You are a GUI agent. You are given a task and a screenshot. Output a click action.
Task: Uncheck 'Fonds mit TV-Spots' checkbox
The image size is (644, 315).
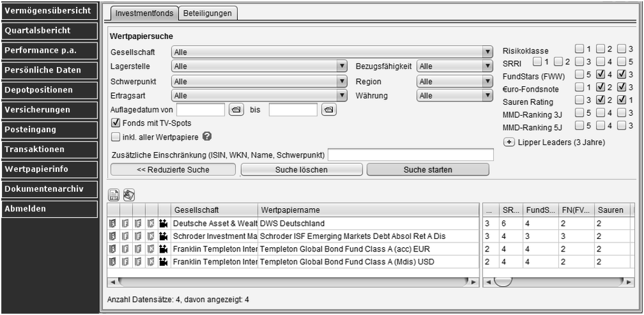(115, 123)
